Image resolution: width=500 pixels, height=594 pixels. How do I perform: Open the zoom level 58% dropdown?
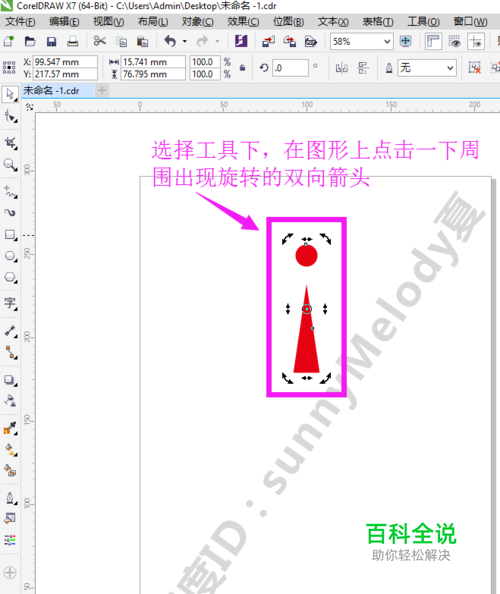click(x=387, y=41)
